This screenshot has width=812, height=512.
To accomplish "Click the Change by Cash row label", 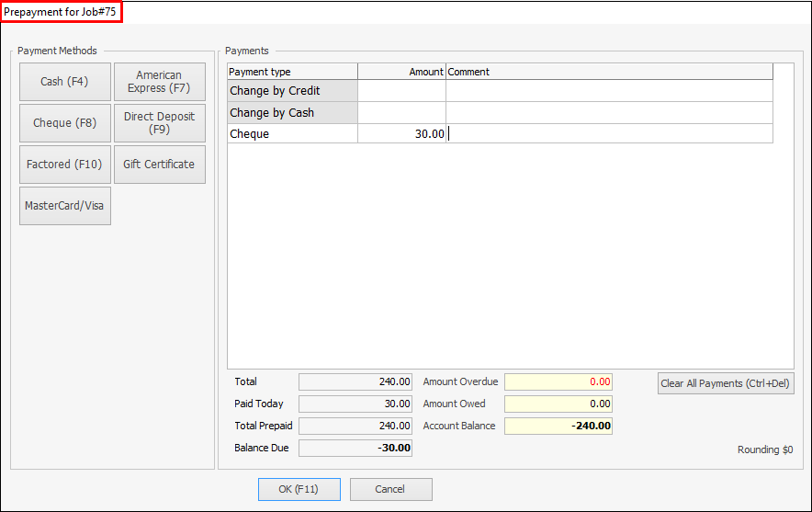I will [x=292, y=113].
